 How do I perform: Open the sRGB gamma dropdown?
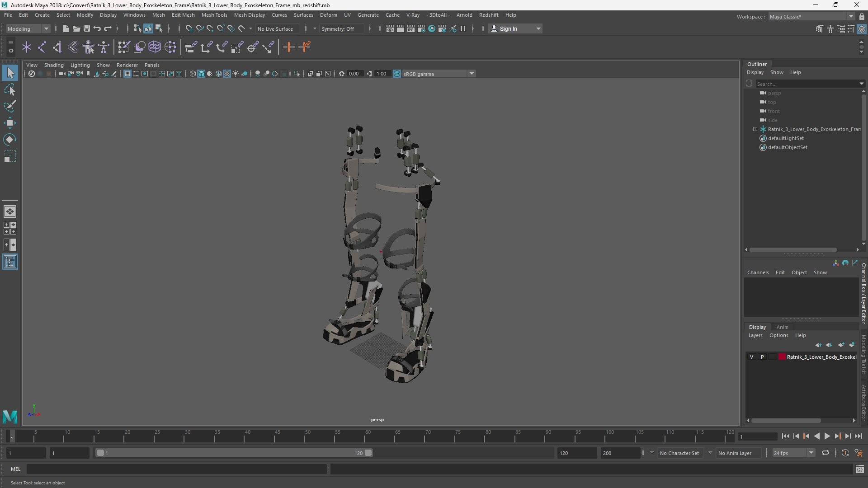pyautogui.click(x=439, y=74)
